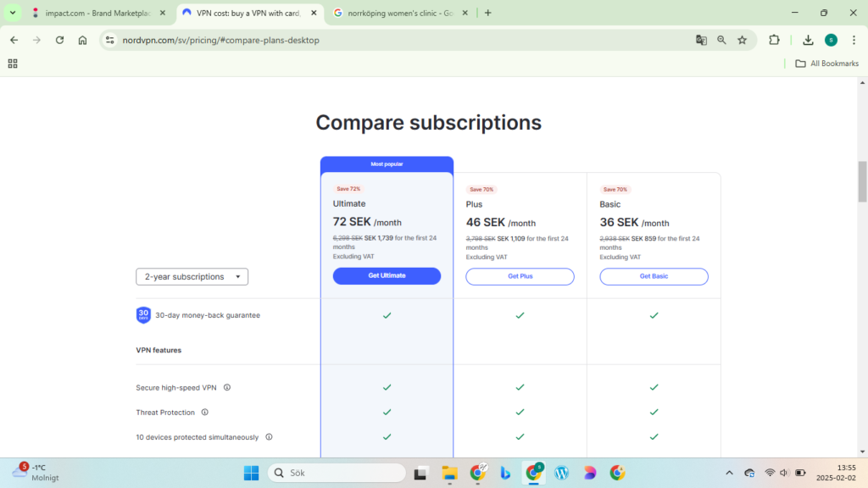Click the Plus plan Save 70% badge
This screenshot has height=488, width=868.
click(481, 189)
